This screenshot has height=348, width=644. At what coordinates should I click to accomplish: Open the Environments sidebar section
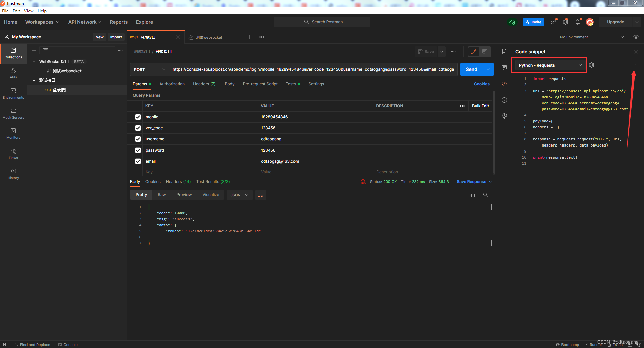pos(13,94)
